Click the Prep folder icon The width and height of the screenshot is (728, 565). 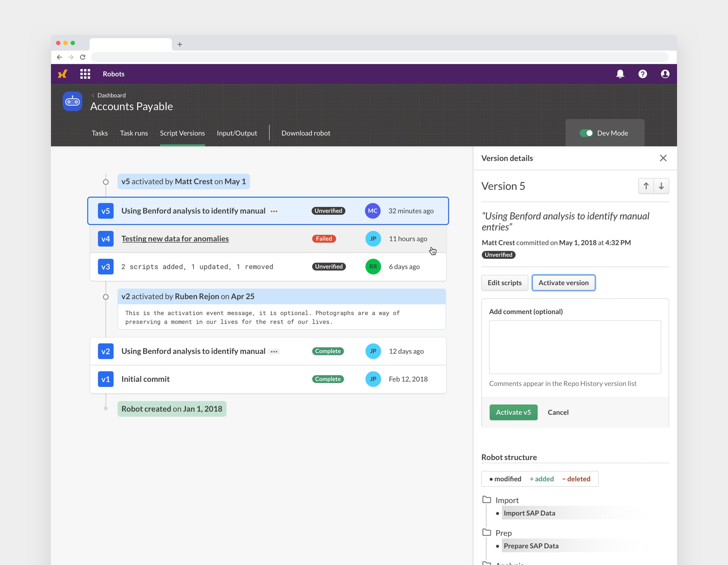tap(487, 532)
